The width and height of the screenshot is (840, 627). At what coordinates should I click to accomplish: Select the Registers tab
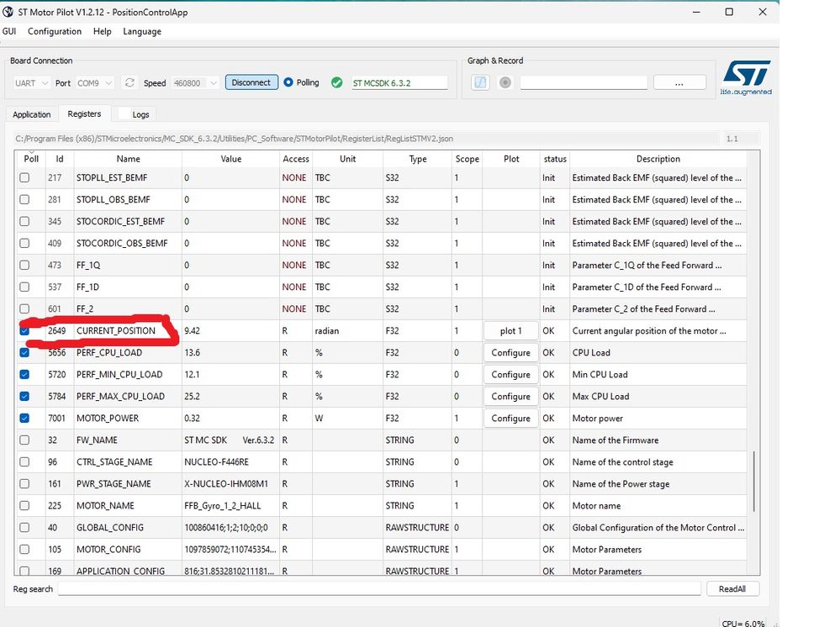point(84,113)
